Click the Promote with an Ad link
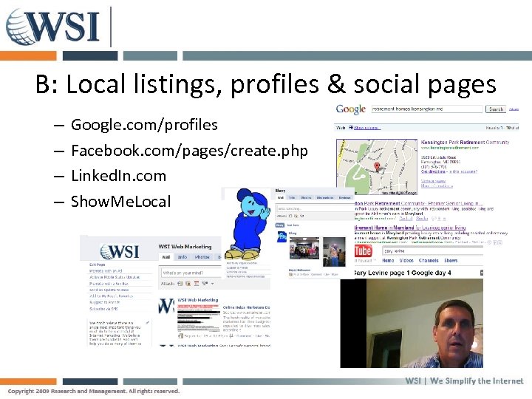 (x=106, y=270)
